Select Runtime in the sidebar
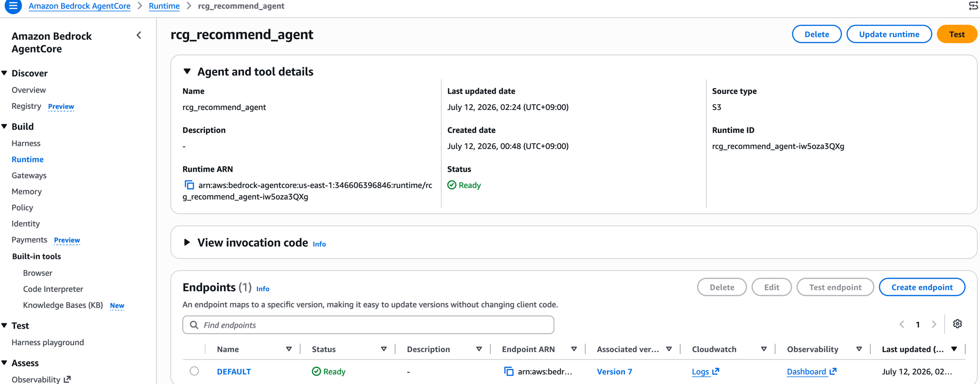This screenshot has height=384, width=980. tap(27, 159)
